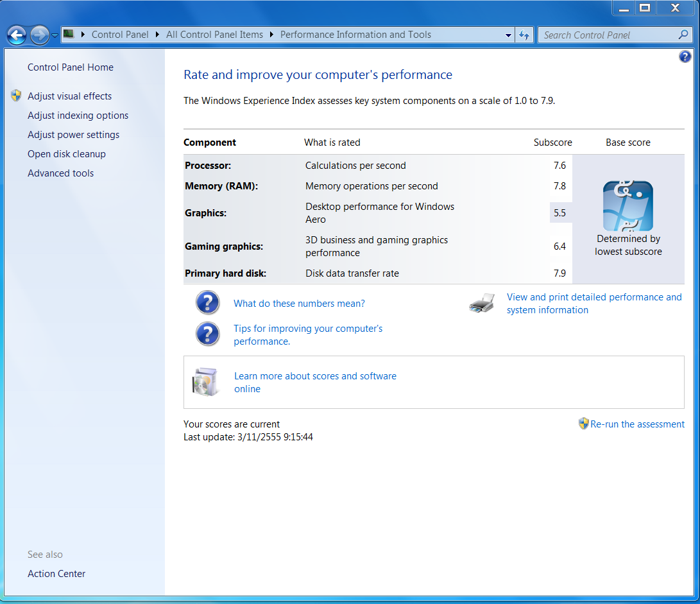Image resolution: width=700 pixels, height=604 pixels.
Task: Open Adjust visual effects
Action: (70, 96)
